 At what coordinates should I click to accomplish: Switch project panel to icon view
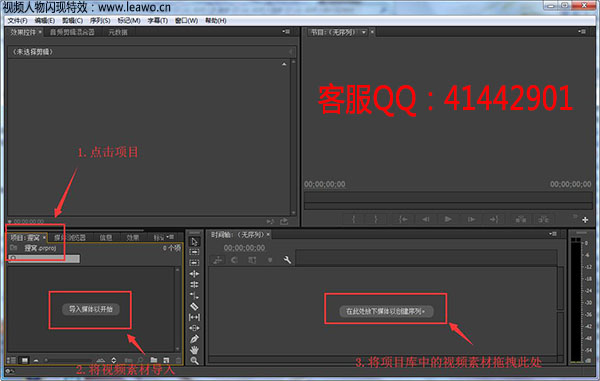(x=24, y=360)
